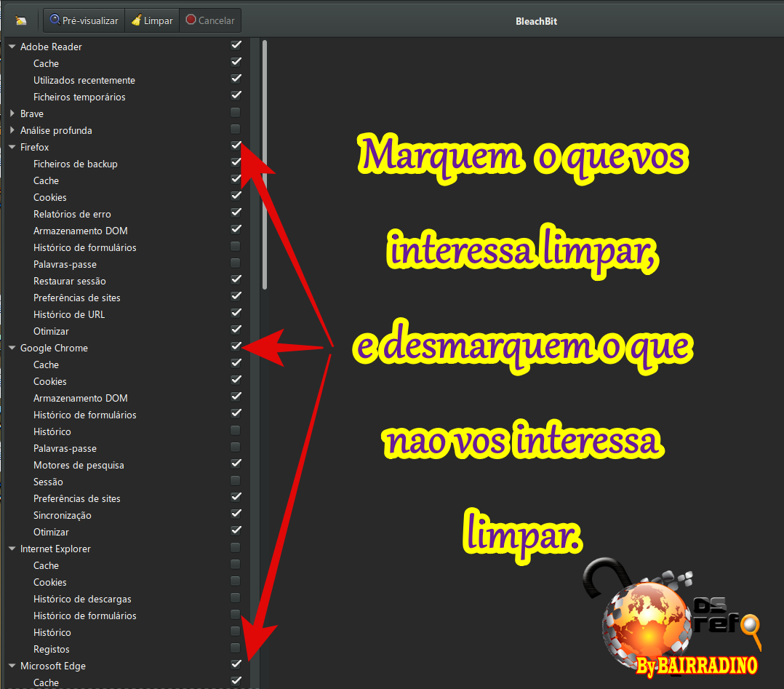Image resolution: width=784 pixels, height=689 pixels.
Task: Select the Adobe Reader tree row
Action: tap(126, 47)
